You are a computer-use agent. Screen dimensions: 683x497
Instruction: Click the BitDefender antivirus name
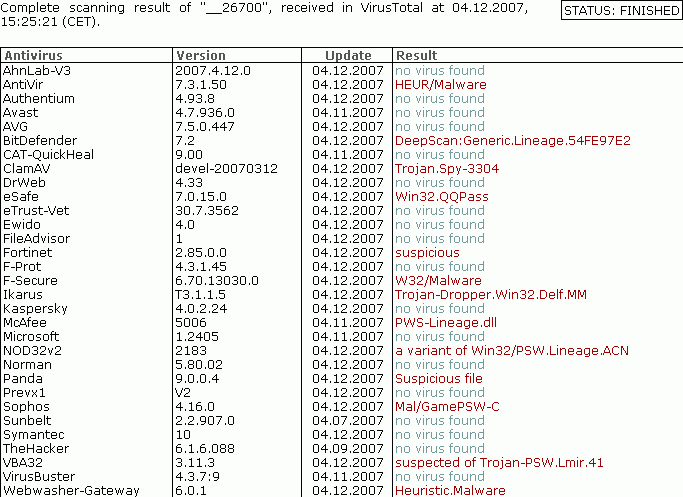(x=40, y=141)
